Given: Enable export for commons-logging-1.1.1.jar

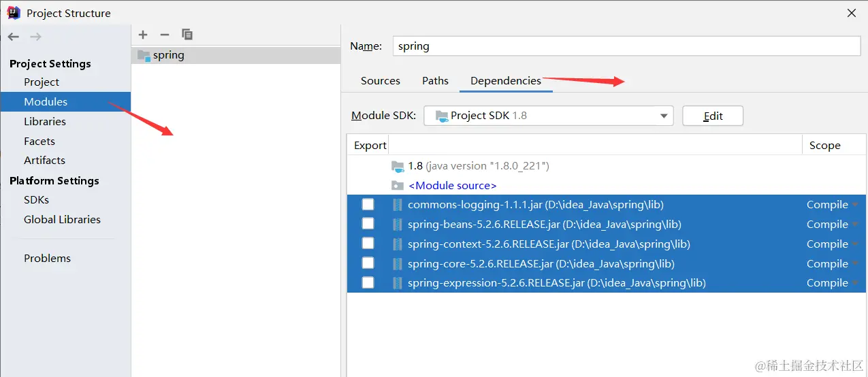Looking at the screenshot, I should pos(368,204).
